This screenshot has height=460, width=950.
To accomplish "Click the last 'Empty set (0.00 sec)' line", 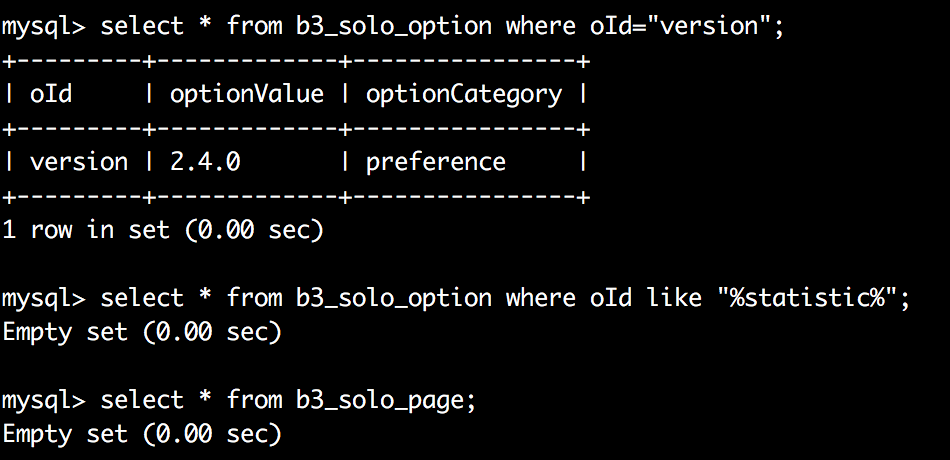I will (142, 433).
